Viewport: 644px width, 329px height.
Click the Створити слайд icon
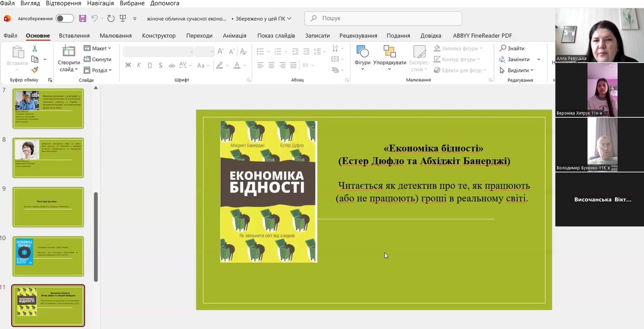click(x=69, y=52)
